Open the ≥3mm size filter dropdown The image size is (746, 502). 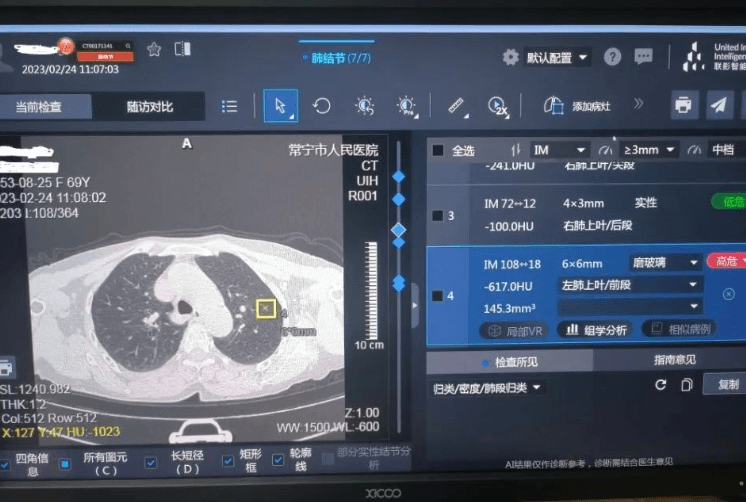pos(648,150)
